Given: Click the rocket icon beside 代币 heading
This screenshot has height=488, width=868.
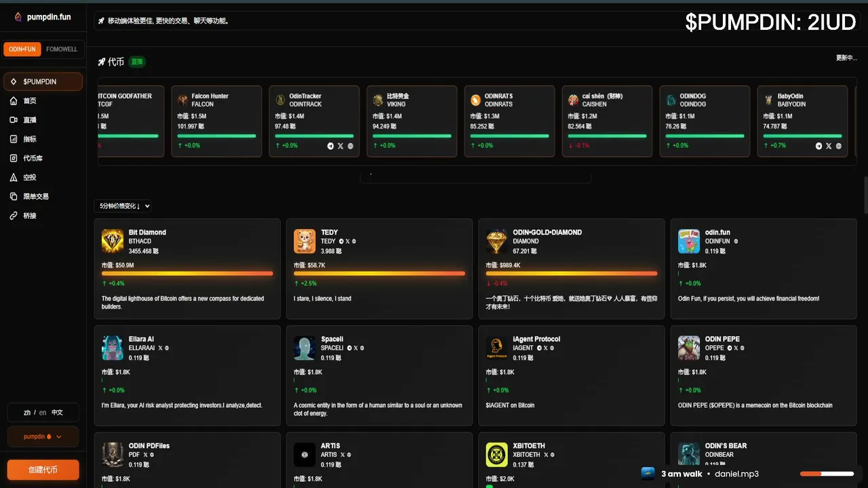Looking at the screenshot, I should 102,62.
